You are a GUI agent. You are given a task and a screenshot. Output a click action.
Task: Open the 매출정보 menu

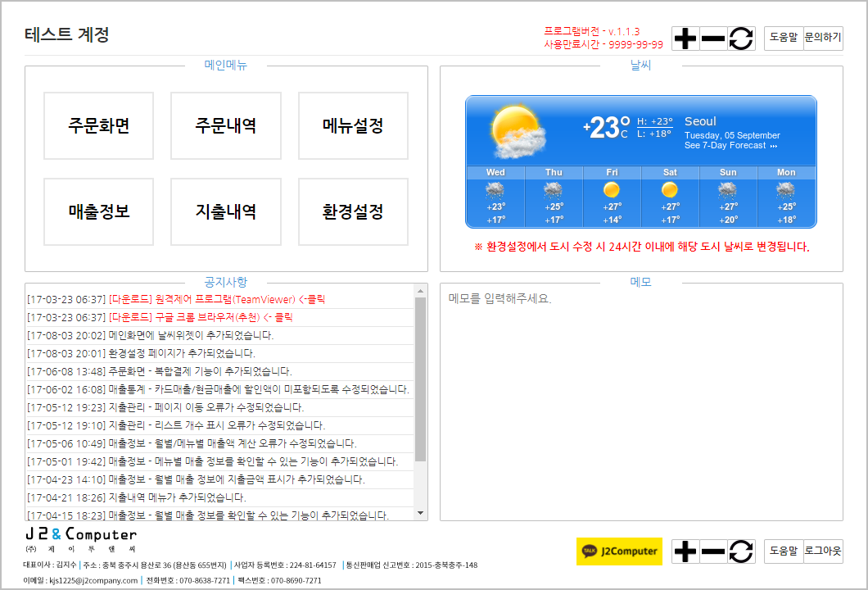click(x=98, y=211)
